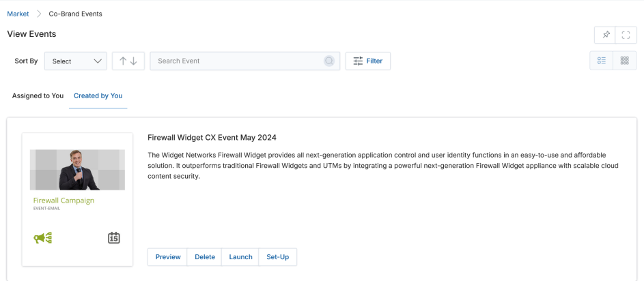644x281 pixels.
Task: Go to Market breadcrumb link
Action: pos(18,14)
